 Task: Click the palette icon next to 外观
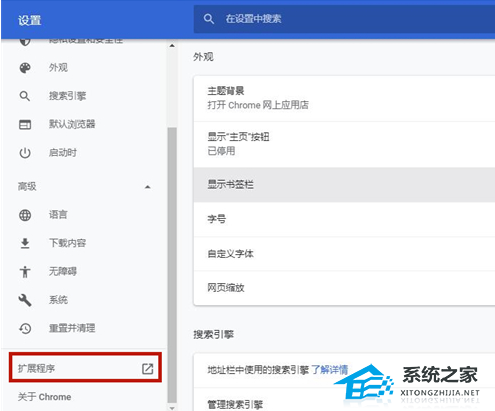click(25, 68)
